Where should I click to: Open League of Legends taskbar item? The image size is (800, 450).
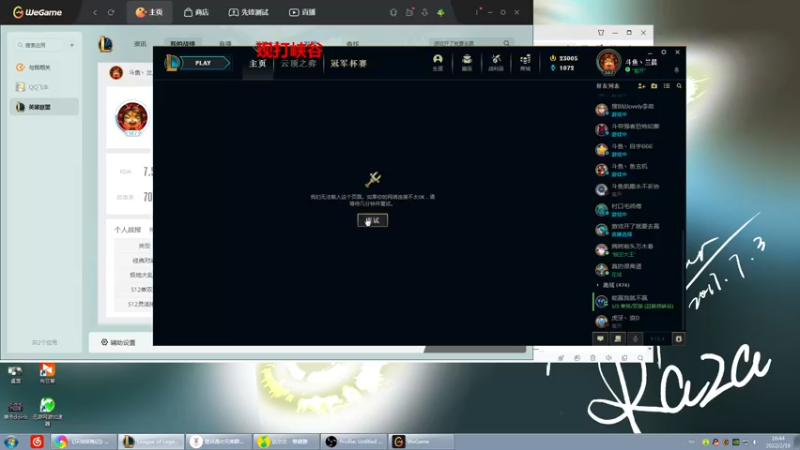click(152, 441)
